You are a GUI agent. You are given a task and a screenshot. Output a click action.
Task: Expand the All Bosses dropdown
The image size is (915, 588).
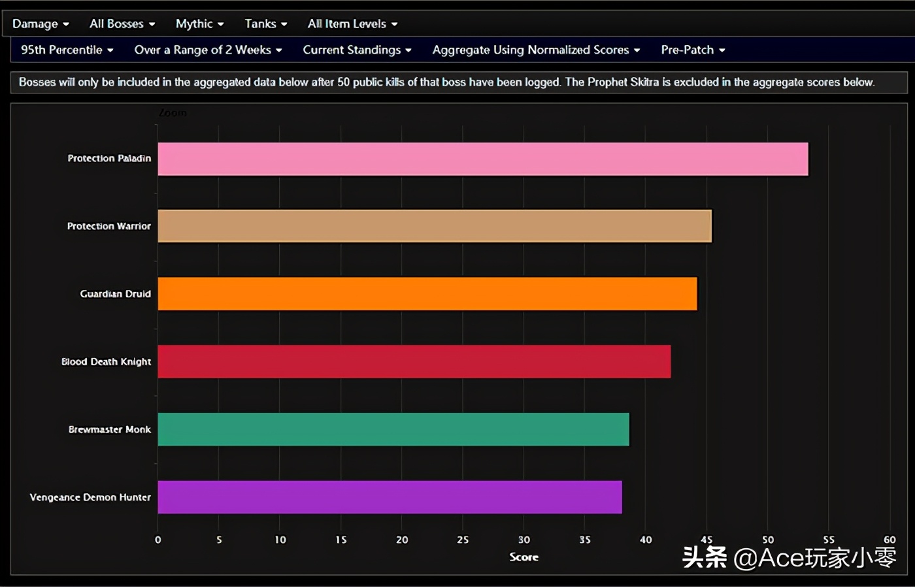(122, 24)
